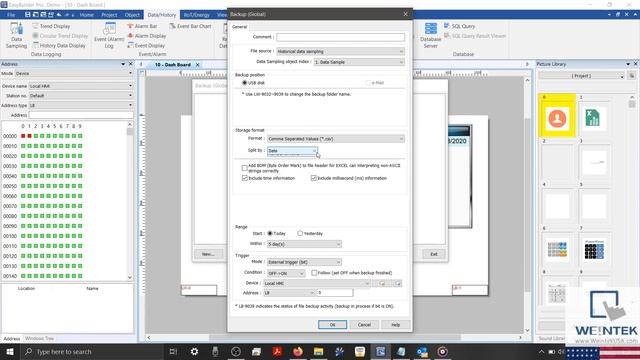Launch Firefox from the taskbar

(x=298, y=351)
